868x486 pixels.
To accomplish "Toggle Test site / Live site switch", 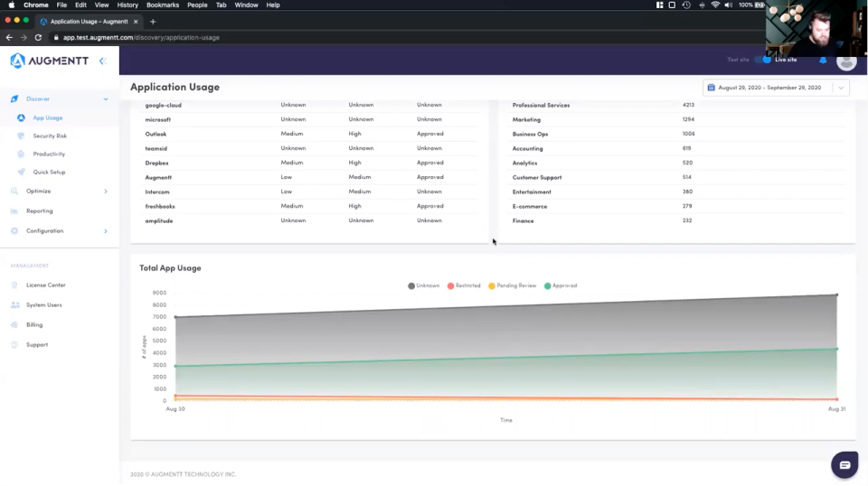I will tap(763, 60).
